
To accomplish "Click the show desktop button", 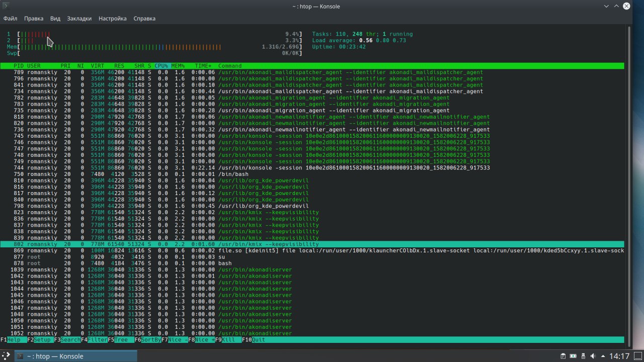I will tap(638, 356).
